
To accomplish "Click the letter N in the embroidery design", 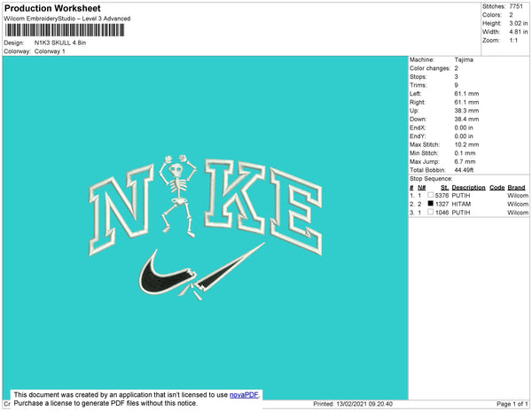I will [121, 212].
